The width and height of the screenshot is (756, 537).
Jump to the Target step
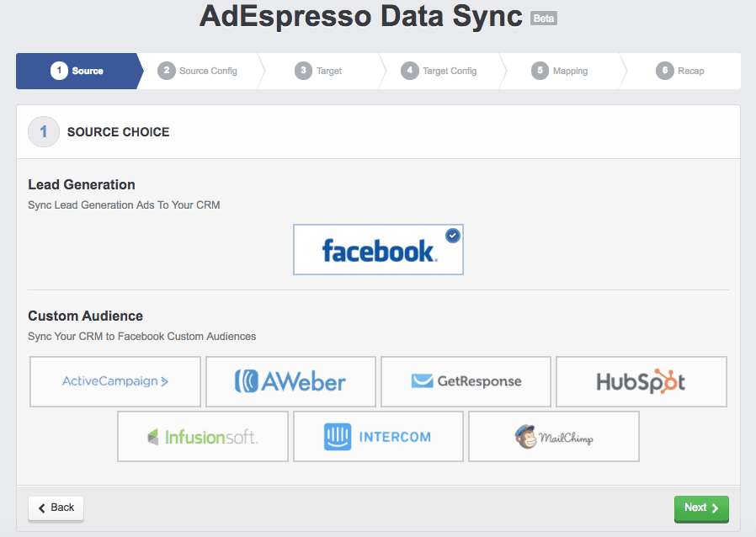point(320,71)
